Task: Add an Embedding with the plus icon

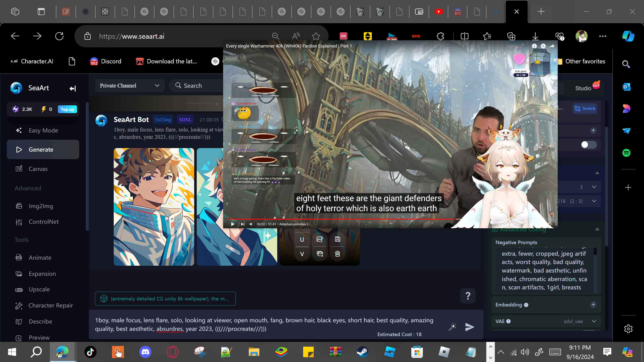Action: (x=593, y=305)
